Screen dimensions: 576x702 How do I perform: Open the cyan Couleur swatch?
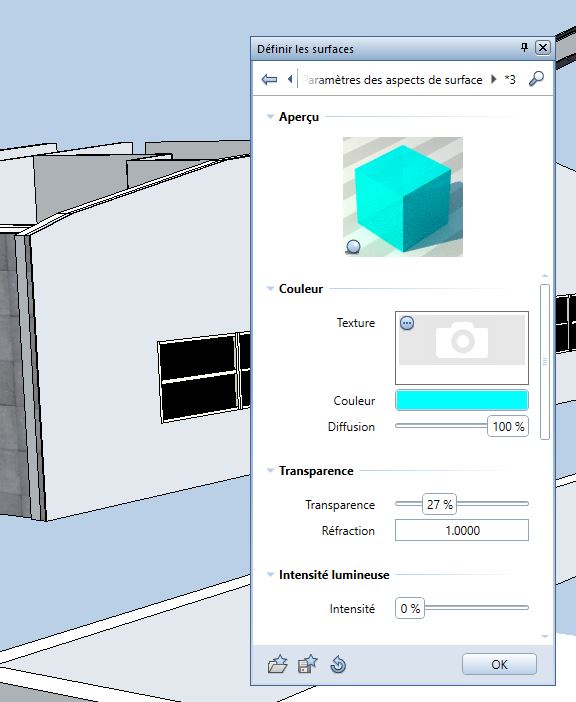tap(461, 400)
